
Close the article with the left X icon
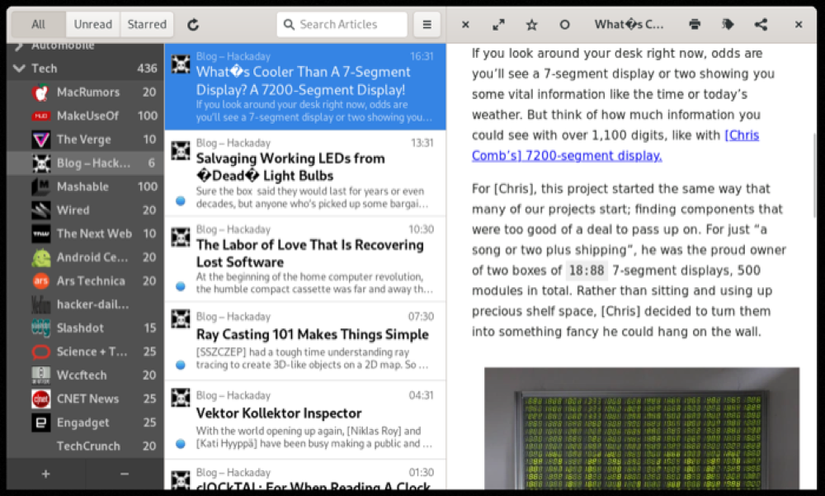point(465,24)
